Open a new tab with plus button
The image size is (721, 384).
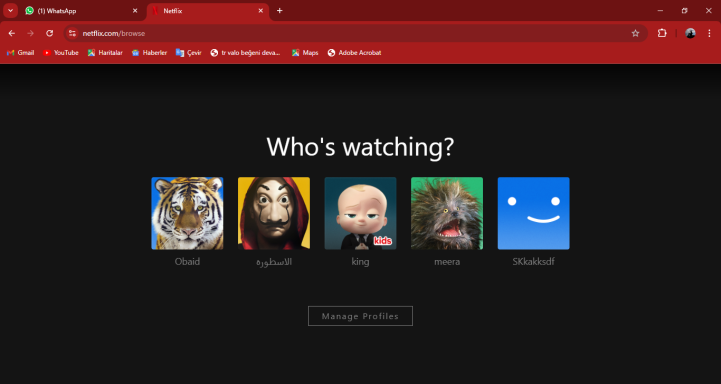(x=279, y=11)
